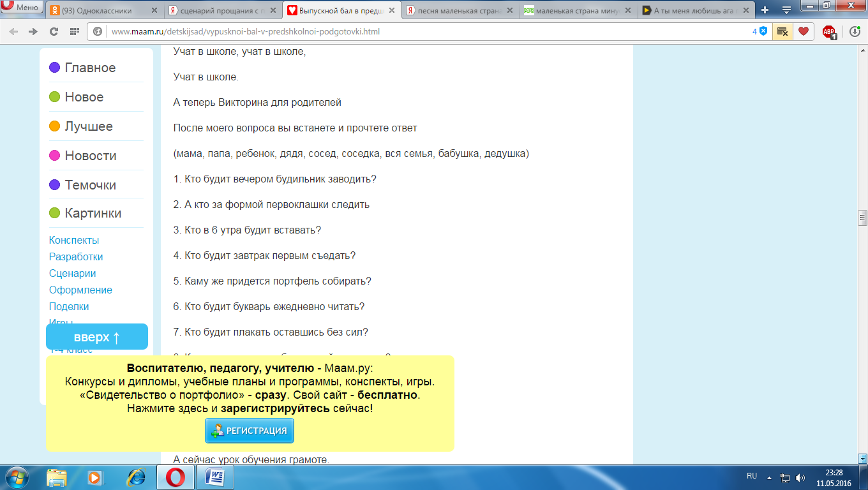The height and width of the screenshot is (490, 868).
Task: Expand the tab list menu button
Action: coord(787,10)
